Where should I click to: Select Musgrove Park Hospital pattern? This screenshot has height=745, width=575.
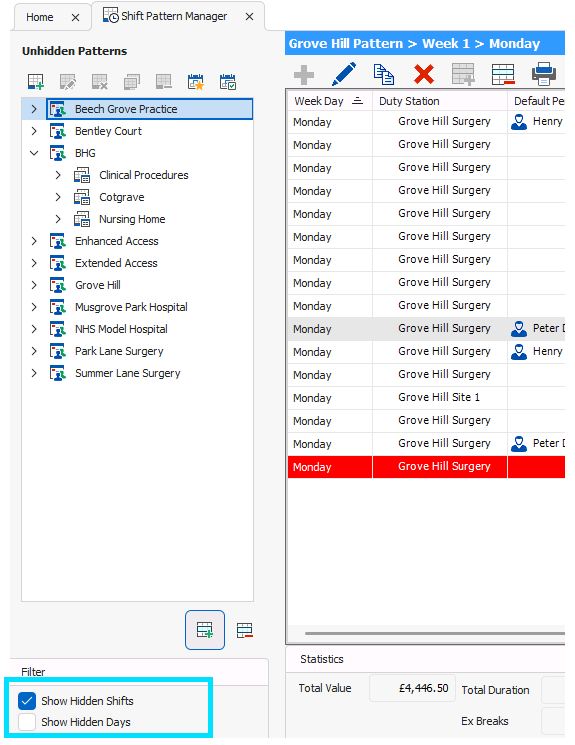tap(131, 307)
